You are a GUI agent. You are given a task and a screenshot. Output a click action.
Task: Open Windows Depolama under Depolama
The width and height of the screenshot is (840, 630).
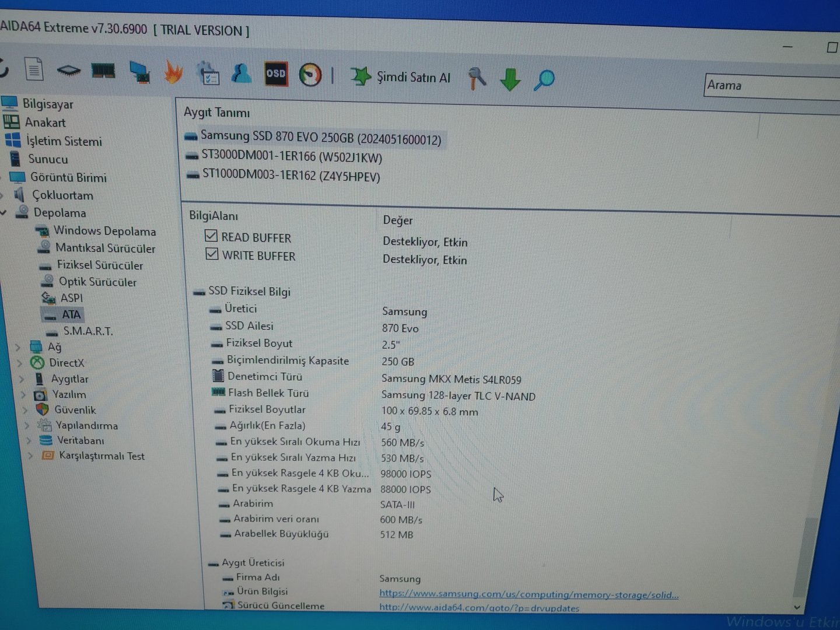pos(105,231)
